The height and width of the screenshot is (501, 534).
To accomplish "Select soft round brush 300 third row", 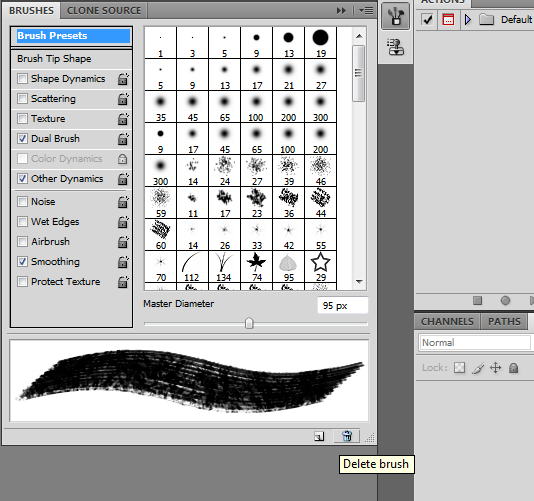I will point(320,107).
